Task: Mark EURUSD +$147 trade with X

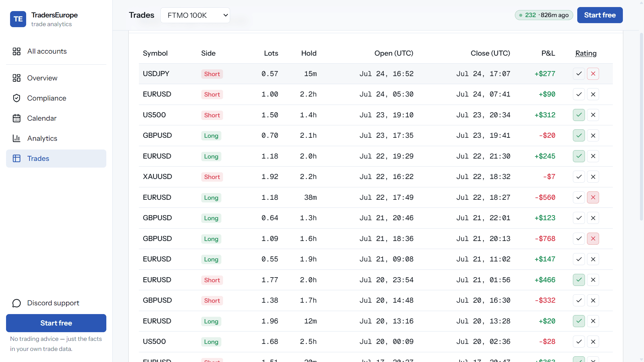Action: pyautogui.click(x=593, y=259)
